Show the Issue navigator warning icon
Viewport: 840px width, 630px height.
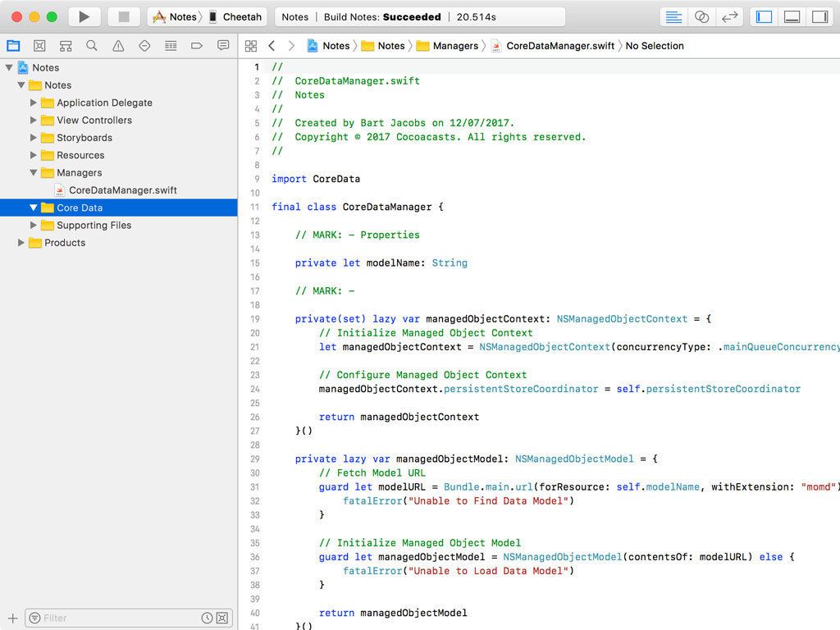(118, 46)
